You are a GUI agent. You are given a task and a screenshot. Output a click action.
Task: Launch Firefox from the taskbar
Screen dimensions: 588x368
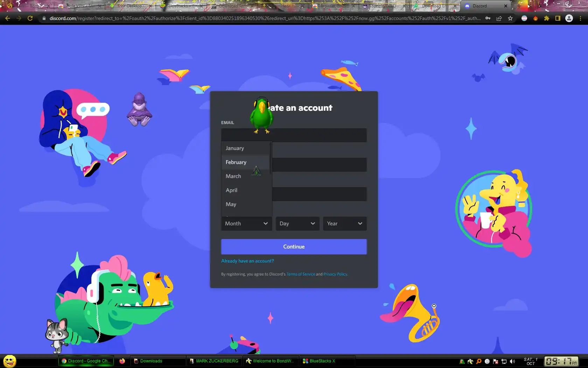(x=122, y=361)
